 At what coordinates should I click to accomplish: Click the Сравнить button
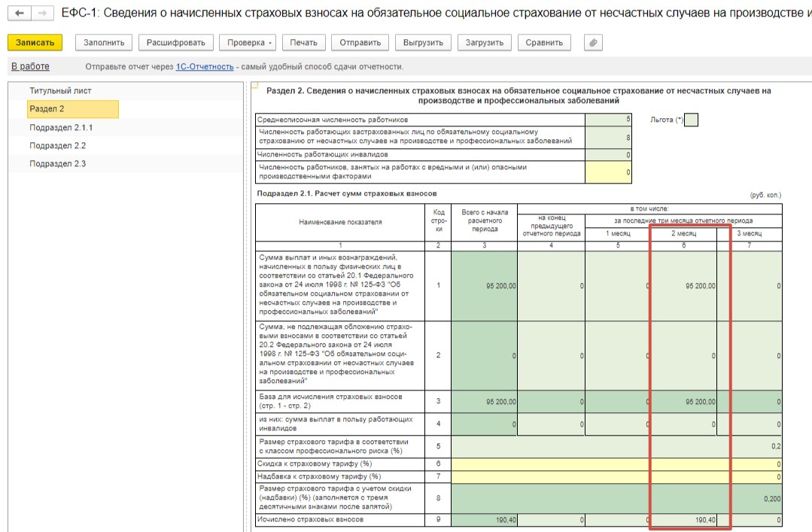pyautogui.click(x=544, y=42)
